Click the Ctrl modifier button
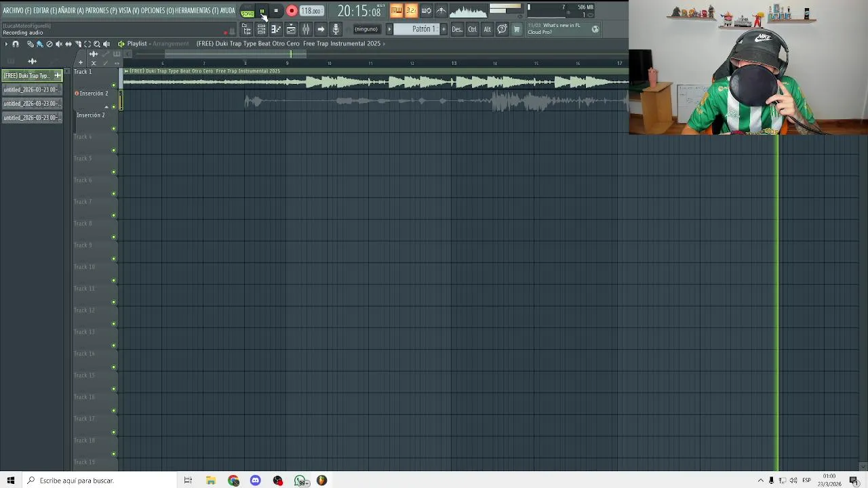868x488 pixels. [473, 29]
